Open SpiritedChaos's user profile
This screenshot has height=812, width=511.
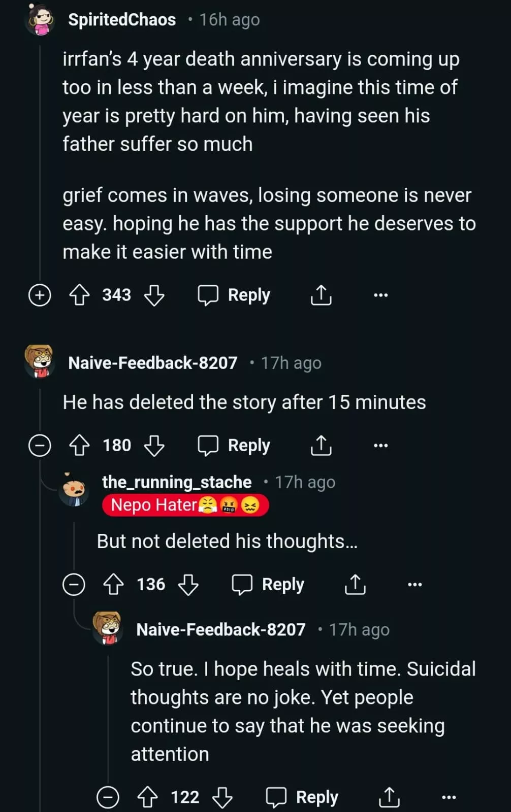122,20
